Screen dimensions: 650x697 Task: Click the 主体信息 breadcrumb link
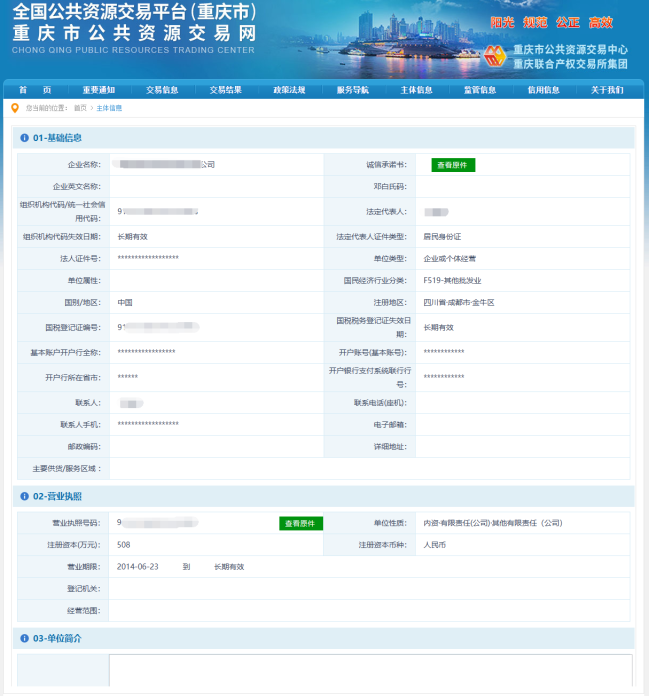tap(109, 108)
